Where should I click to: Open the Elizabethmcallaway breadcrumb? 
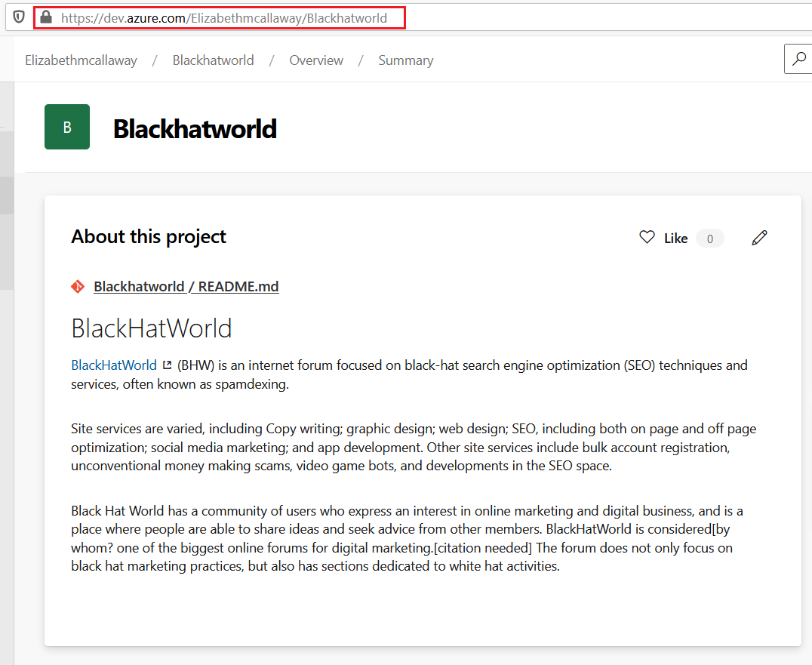[81, 60]
